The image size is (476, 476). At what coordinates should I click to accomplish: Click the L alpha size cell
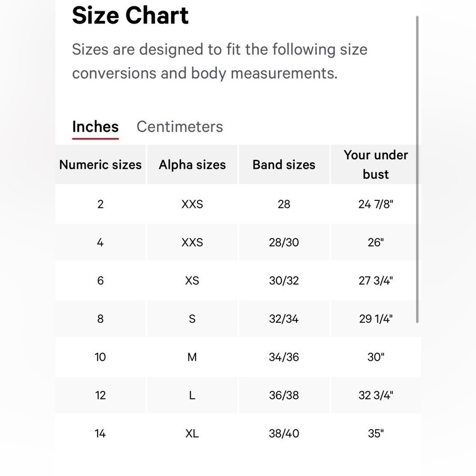point(192,395)
